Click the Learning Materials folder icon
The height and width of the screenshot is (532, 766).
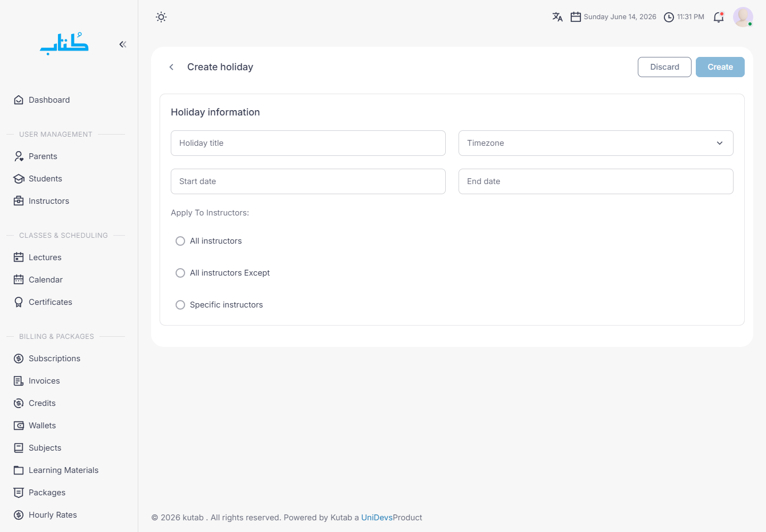click(19, 470)
